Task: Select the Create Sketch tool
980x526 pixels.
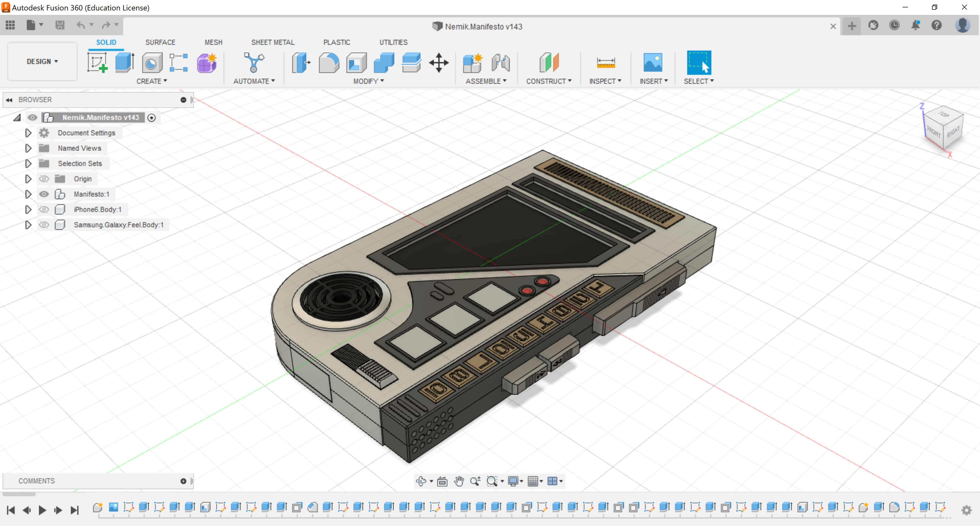Action: [x=97, y=62]
